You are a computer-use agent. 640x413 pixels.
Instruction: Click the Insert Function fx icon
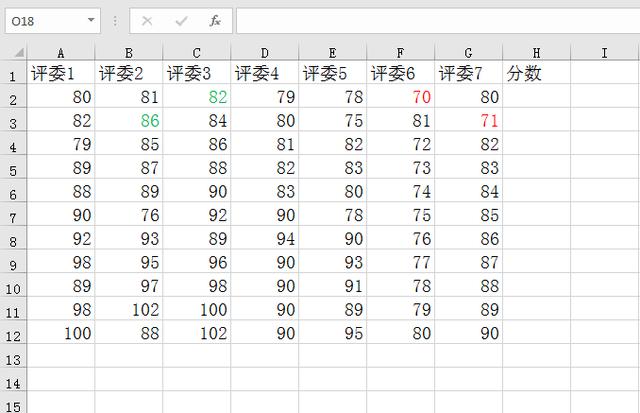pos(215,21)
